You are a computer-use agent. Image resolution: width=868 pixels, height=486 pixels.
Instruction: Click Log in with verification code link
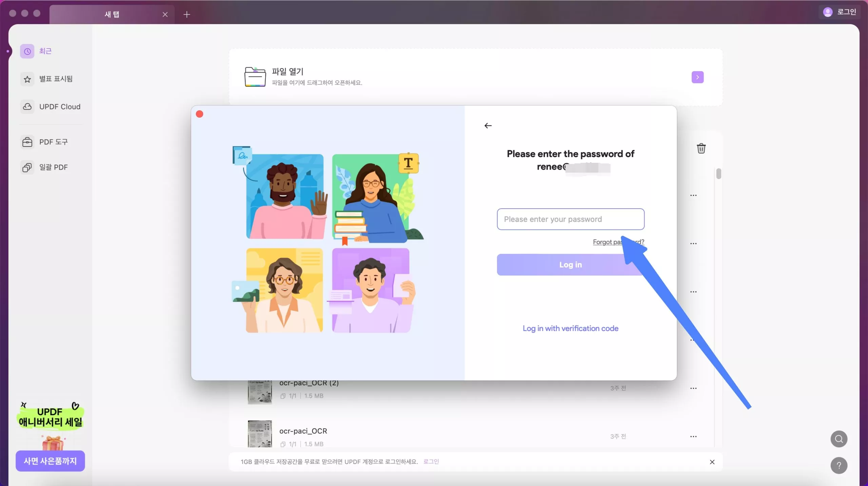click(570, 328)
